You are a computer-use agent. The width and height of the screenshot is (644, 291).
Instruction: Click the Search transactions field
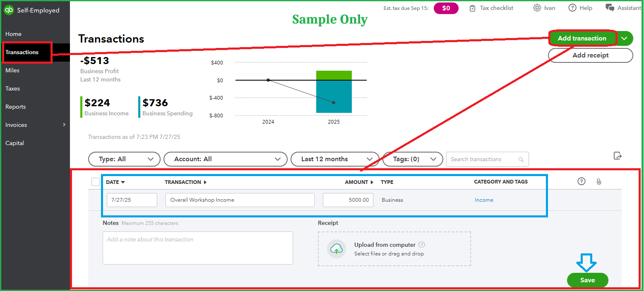[x=487, y=159]
